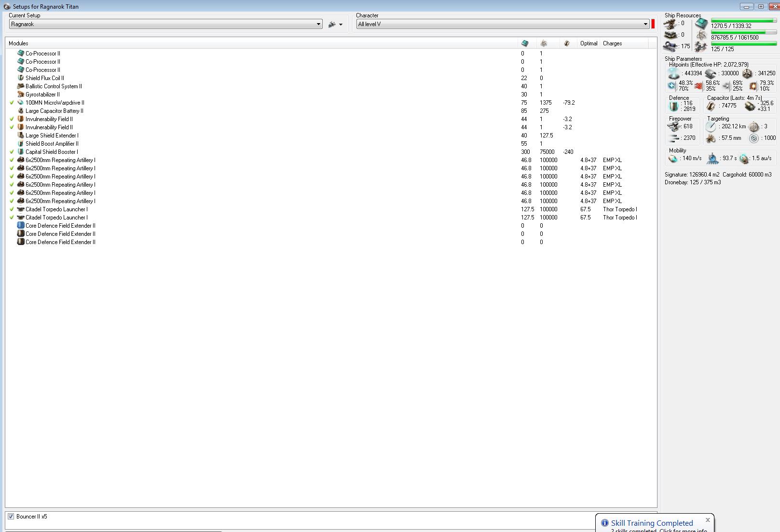The width and height of the screenshot is (780, 532).
Task: Click the missile firepower icon beside 2370
Action: coord(673,138)
